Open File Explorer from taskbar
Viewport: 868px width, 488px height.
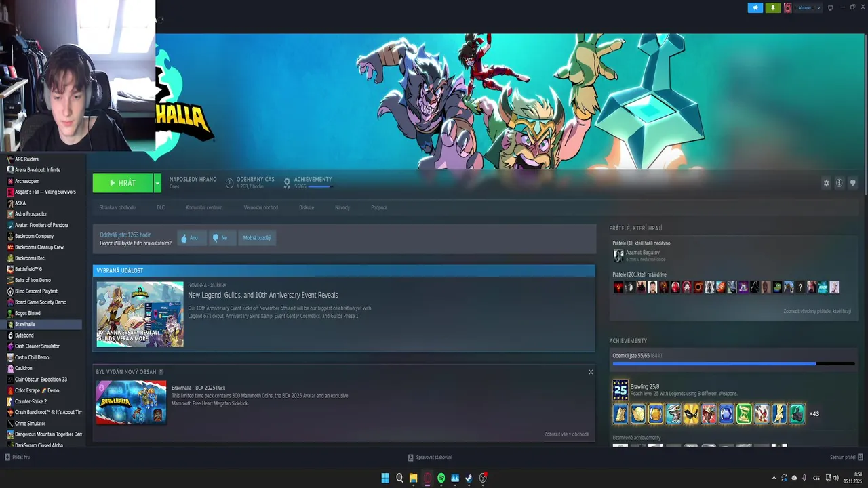[x=413, y=478]
